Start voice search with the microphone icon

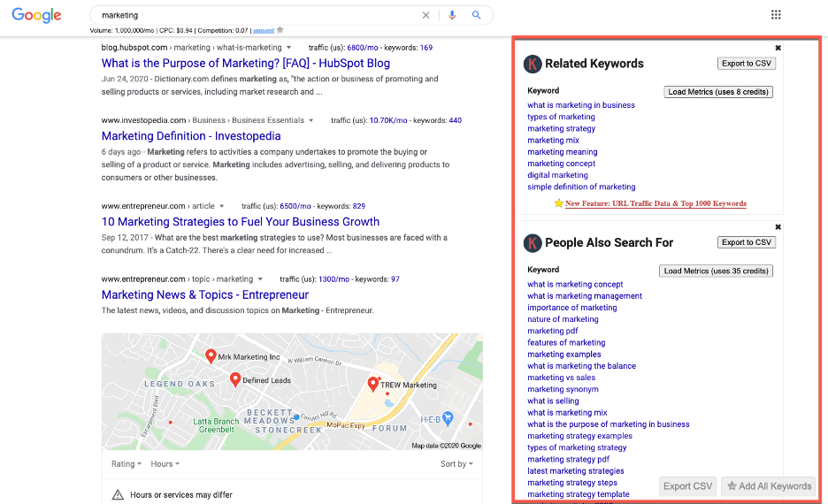(452, 15)
